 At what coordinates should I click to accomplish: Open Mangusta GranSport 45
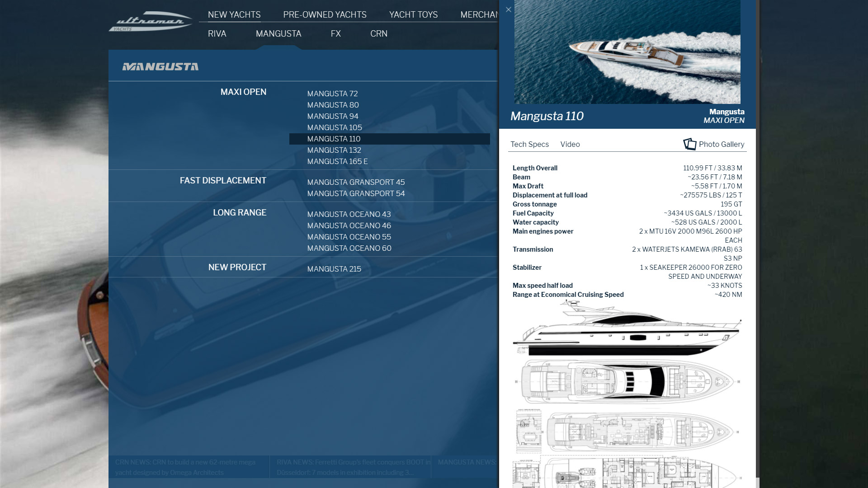coord(356,182)
